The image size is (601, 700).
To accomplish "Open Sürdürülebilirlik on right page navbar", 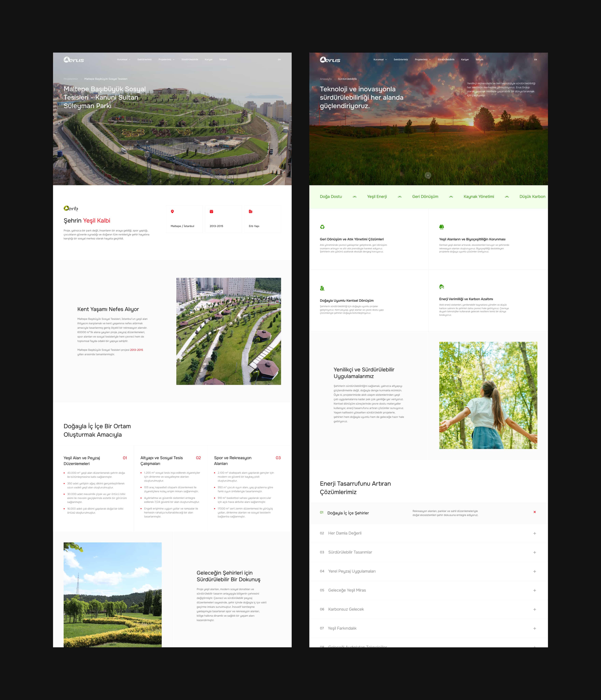I will tap(446, 59).
